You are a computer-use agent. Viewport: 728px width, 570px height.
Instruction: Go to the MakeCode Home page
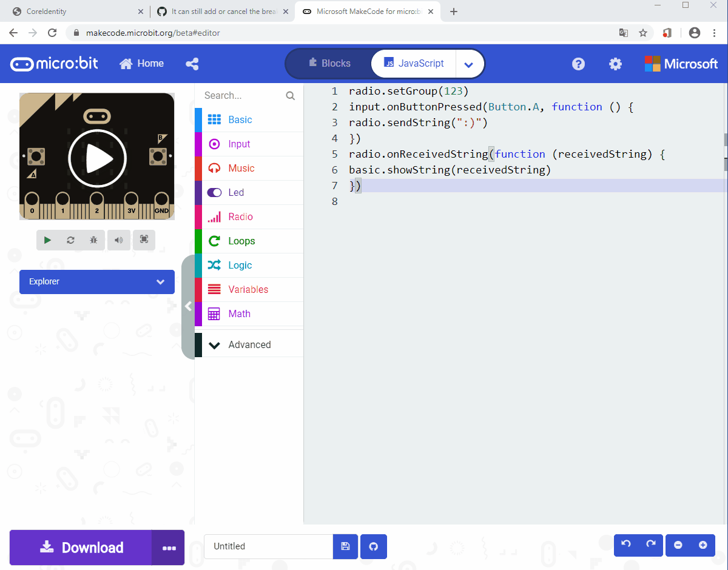(141, 63)
